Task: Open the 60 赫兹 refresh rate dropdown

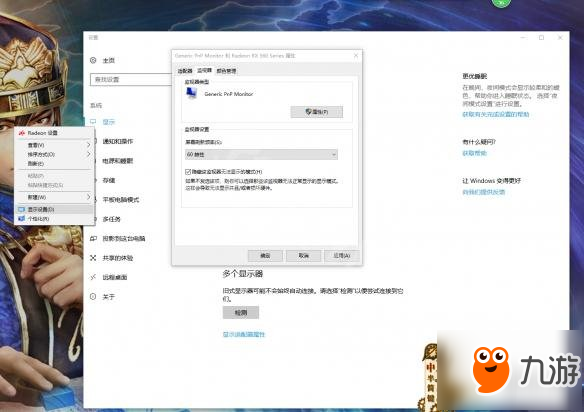Action: click(261, 154)
